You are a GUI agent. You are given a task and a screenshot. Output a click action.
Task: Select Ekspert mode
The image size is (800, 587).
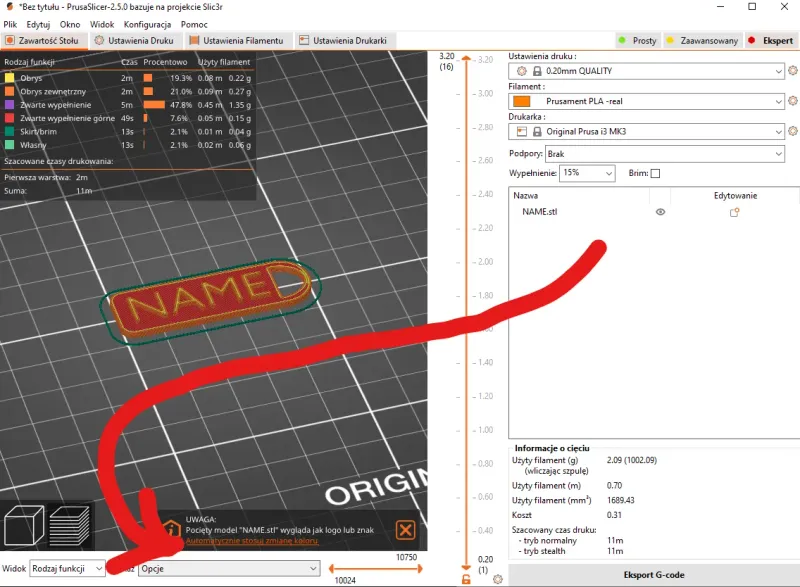point(771,40)
